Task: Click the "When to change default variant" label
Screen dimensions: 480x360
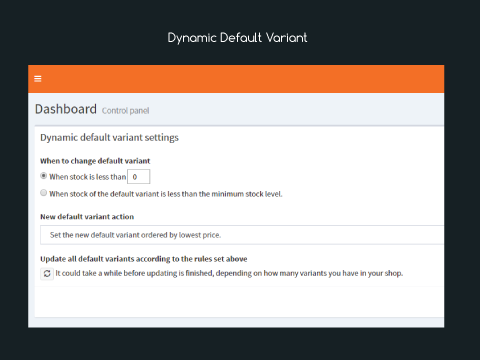Action: pos(95,161)
